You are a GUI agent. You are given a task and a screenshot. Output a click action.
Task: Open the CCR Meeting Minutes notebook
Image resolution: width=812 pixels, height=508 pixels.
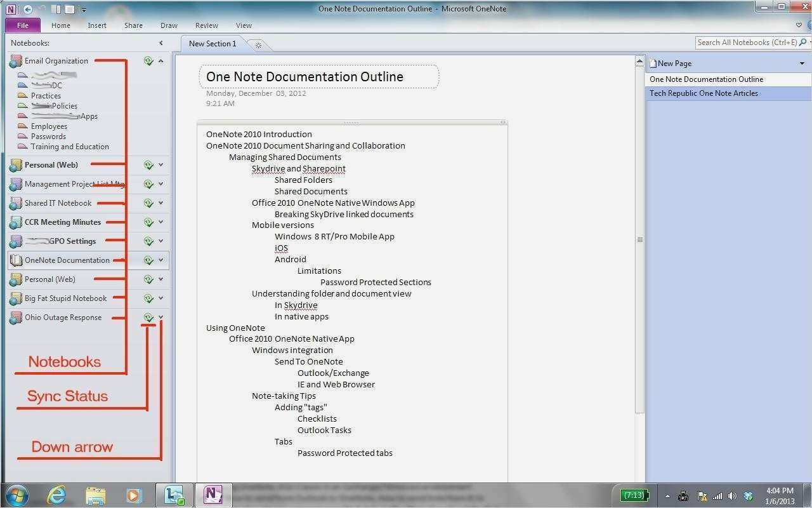[63, 222]
